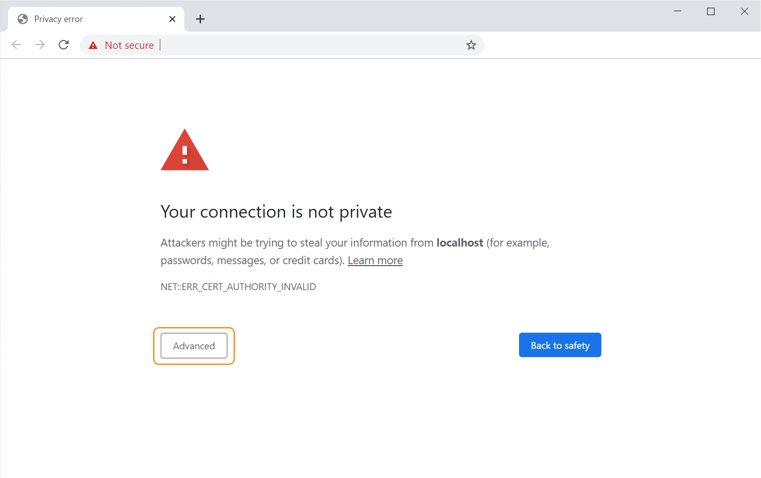The image size is (761, 478).
Task: Bookmark this page using the star icon
Action: 471,45
